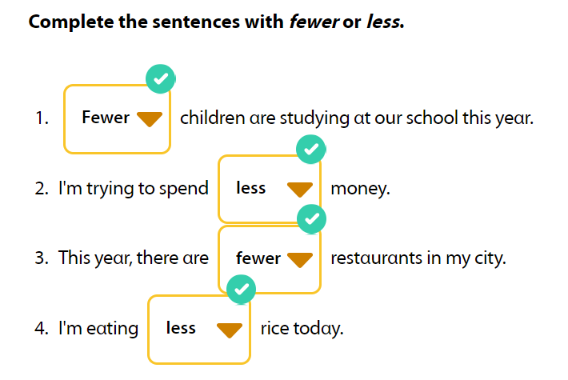Select the 'Fewer' answer box in sentence 1
The height and width of the screenshot is (380, 568).
[x=117, y=119]
